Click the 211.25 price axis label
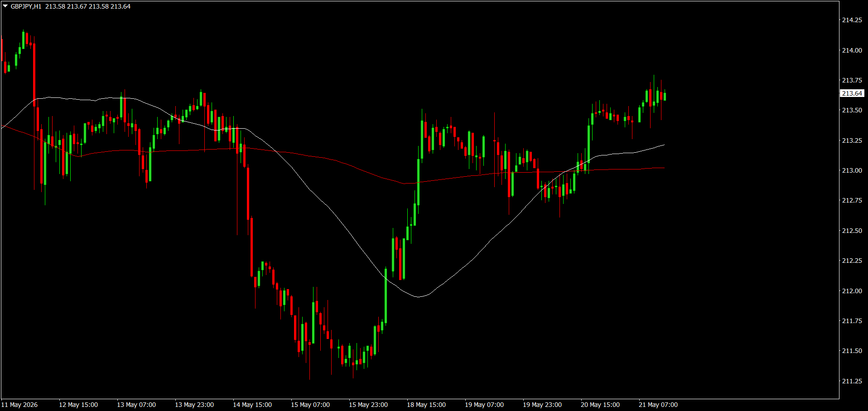Viewport: 868px width, 411px height. (852, 381)
